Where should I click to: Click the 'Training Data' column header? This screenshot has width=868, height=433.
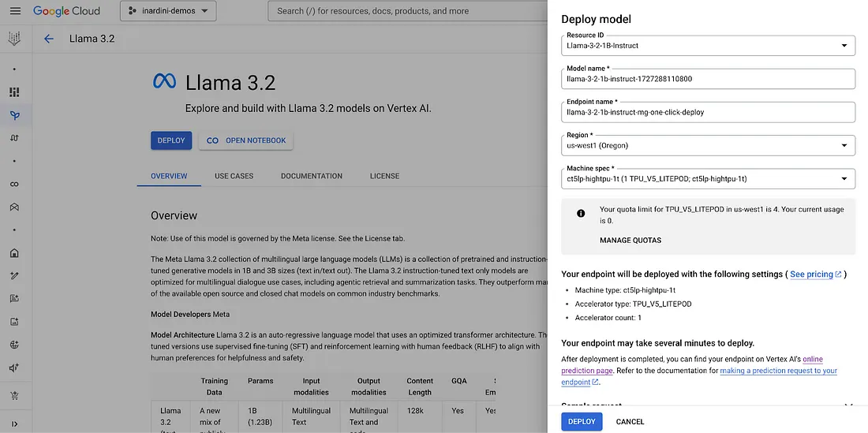(x=214, y=386)
